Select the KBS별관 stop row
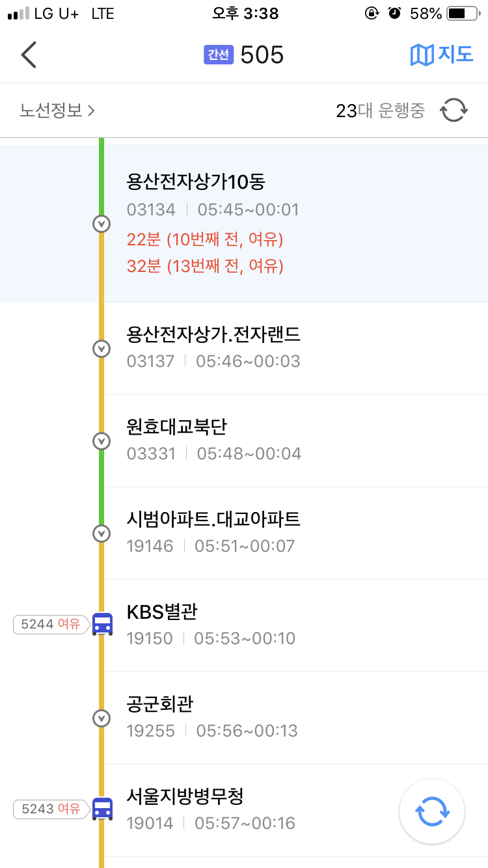 (260, 625)
